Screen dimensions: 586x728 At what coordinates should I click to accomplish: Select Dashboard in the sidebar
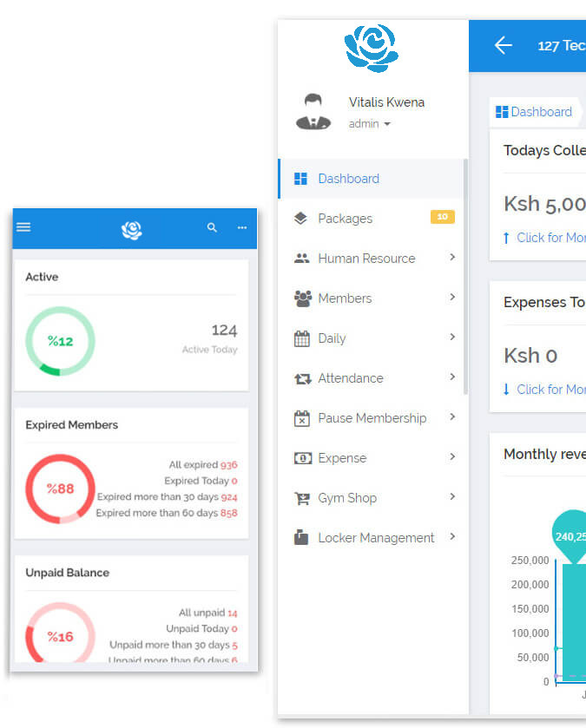(371, 179)
